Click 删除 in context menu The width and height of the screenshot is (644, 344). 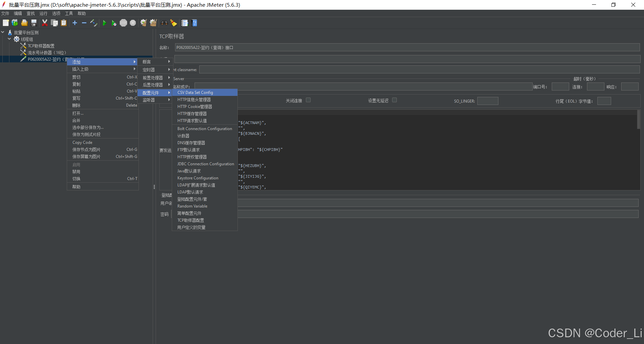pos(103,105)
